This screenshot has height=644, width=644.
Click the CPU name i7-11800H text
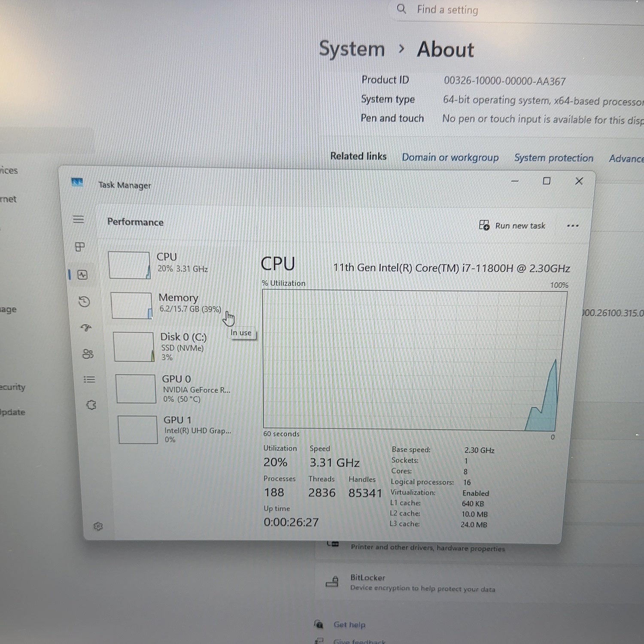pos(452,268)
